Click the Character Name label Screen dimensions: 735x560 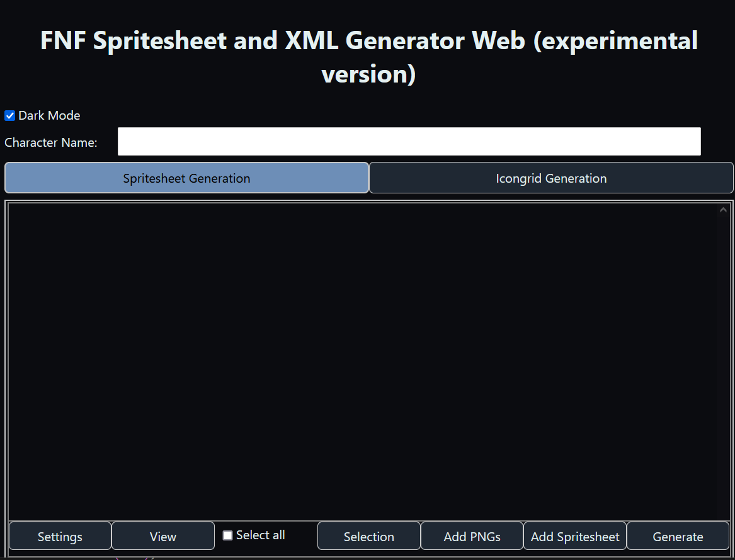[50, 142]
